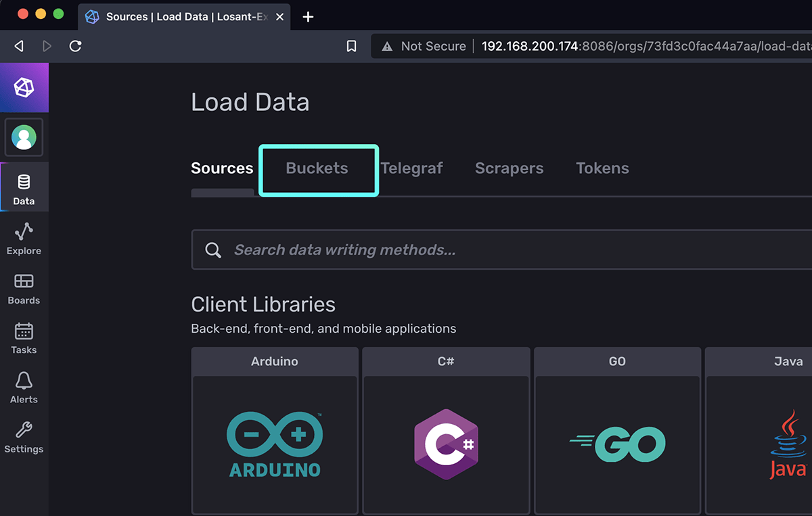Click the browser forward arrow
This screenshot has height=516, width=812.
[x=47, y=46]
